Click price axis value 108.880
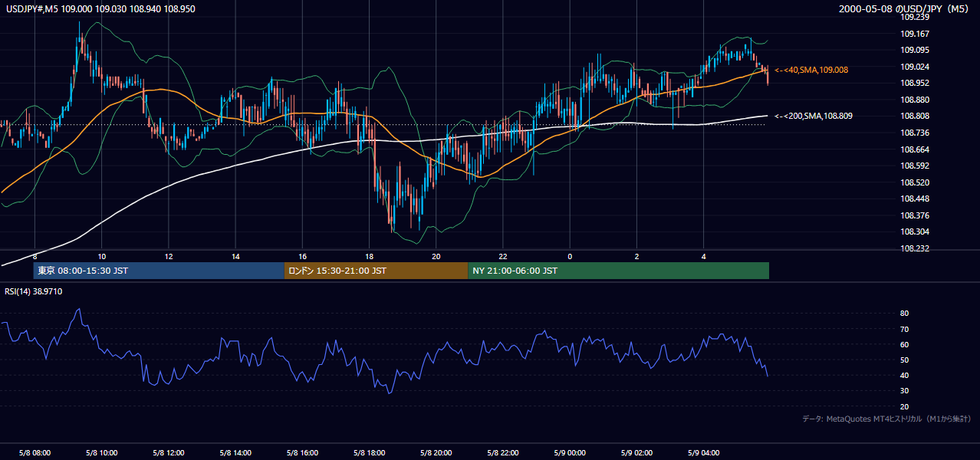The height and width of the screenshot is (460, 980). (x=914, y=100)
